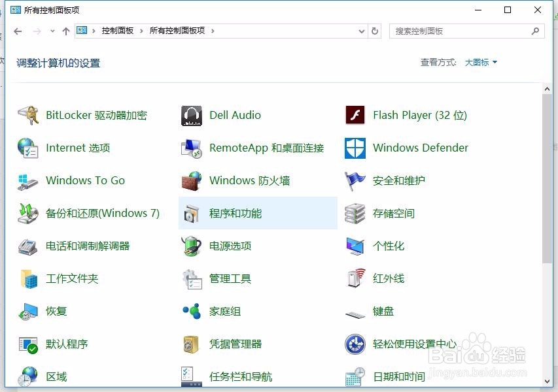Click the scrollbar down arrow
558x392 pixels.
click(547, 382)
